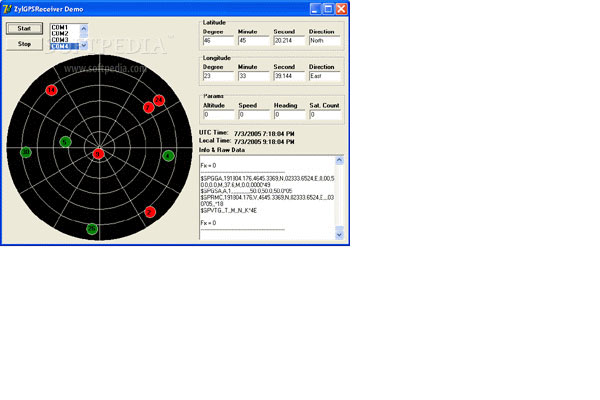Click red satellite marker 14 on radar
Viewport: 600px width, 400px height.
(51, 90)
